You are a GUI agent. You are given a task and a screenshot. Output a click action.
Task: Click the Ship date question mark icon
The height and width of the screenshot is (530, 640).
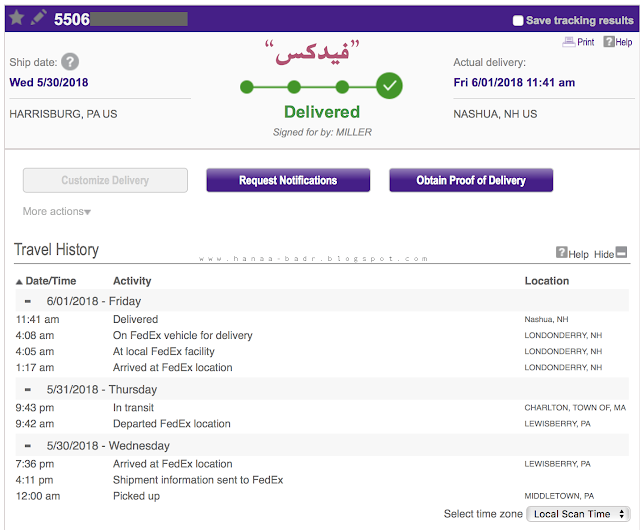point(70,62)
